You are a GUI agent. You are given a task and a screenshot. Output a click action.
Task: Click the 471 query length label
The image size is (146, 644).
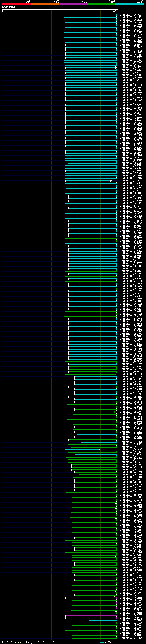click(115, 11)
